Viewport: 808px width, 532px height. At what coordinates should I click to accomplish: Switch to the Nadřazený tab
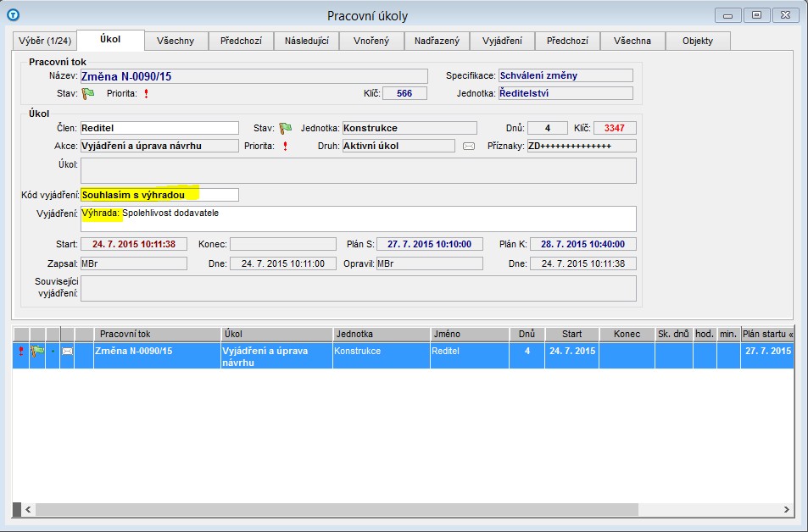[x=437, y=41]
